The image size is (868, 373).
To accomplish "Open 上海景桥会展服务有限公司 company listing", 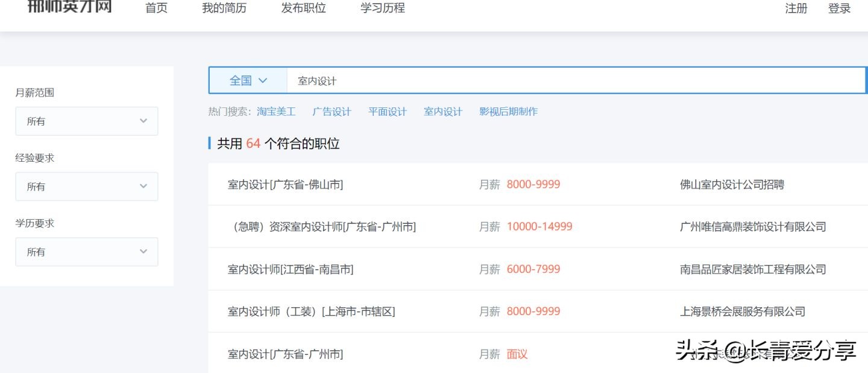I will click(743, 311).
